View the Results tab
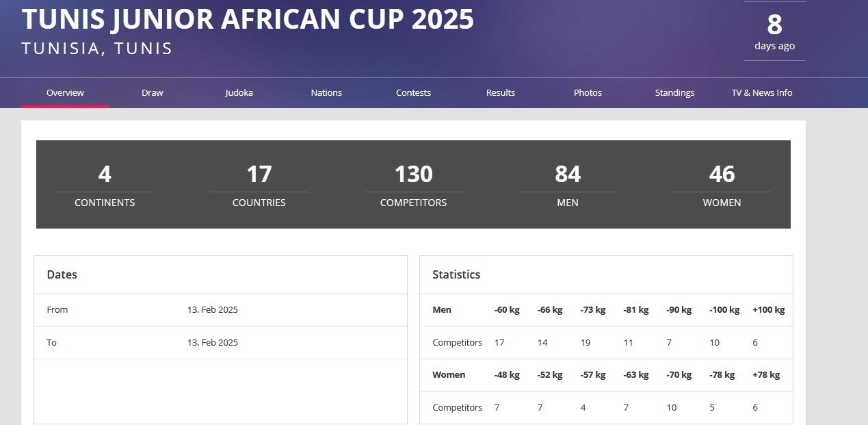 pyautogui.click(x=500, y=93)
